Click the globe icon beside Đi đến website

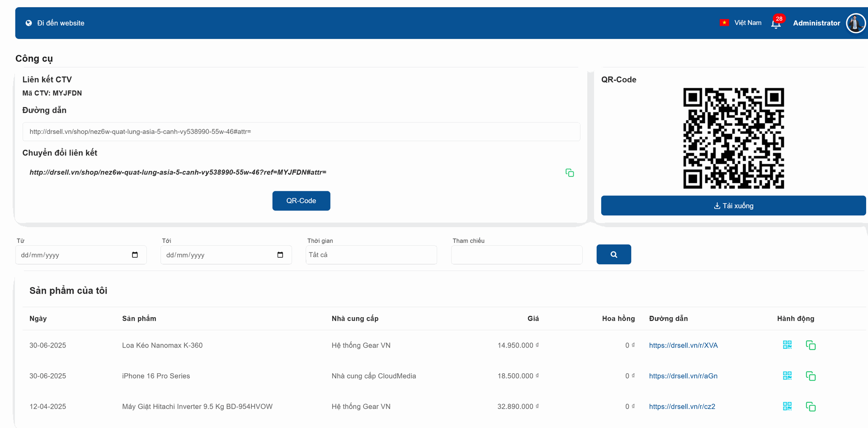tap(28, 23)
